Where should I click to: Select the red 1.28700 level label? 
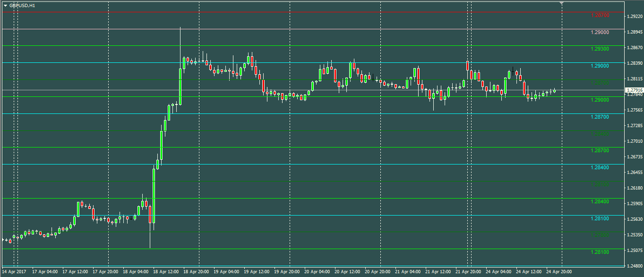600,16
